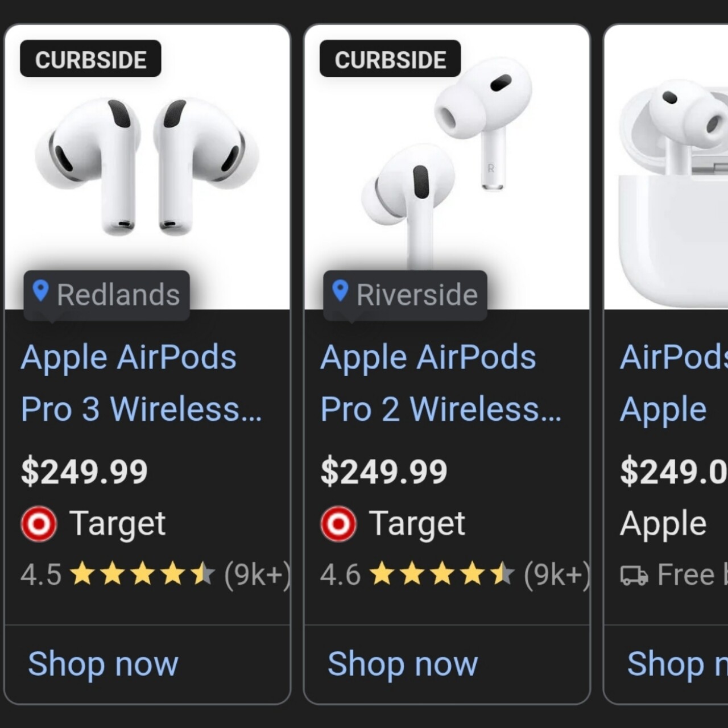Click Shop now on the third card
Screen dimensions: 728x728
pos(677,664)
